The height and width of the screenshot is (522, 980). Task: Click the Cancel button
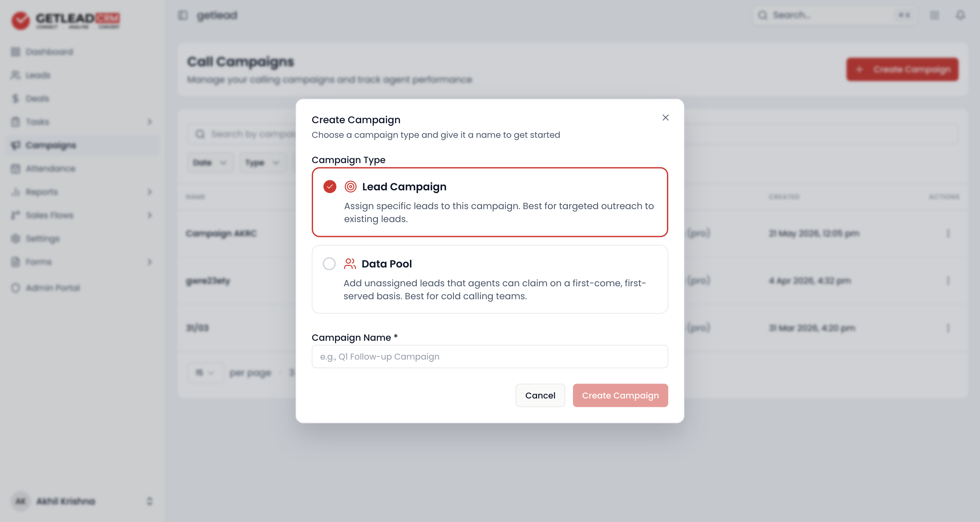[540, 395]
